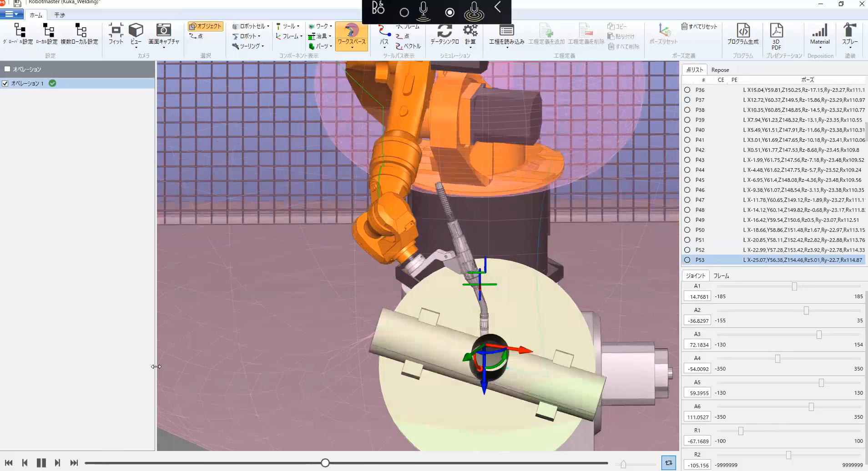Generate program with プログラム生成

pos(743,34)
